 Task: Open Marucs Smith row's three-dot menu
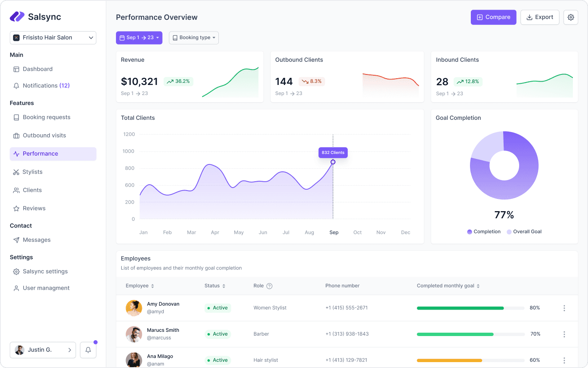click(x=564, y=334)
